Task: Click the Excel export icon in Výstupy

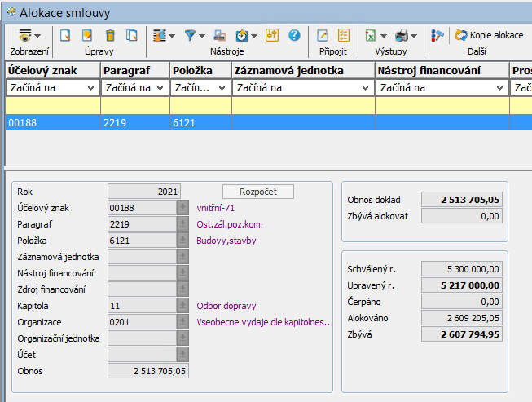Action: pos(370,35)
